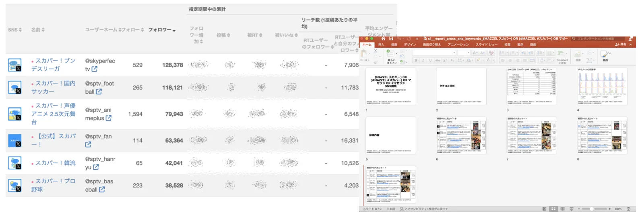Toggle Bold formatting button

click(x=416, y=60)
